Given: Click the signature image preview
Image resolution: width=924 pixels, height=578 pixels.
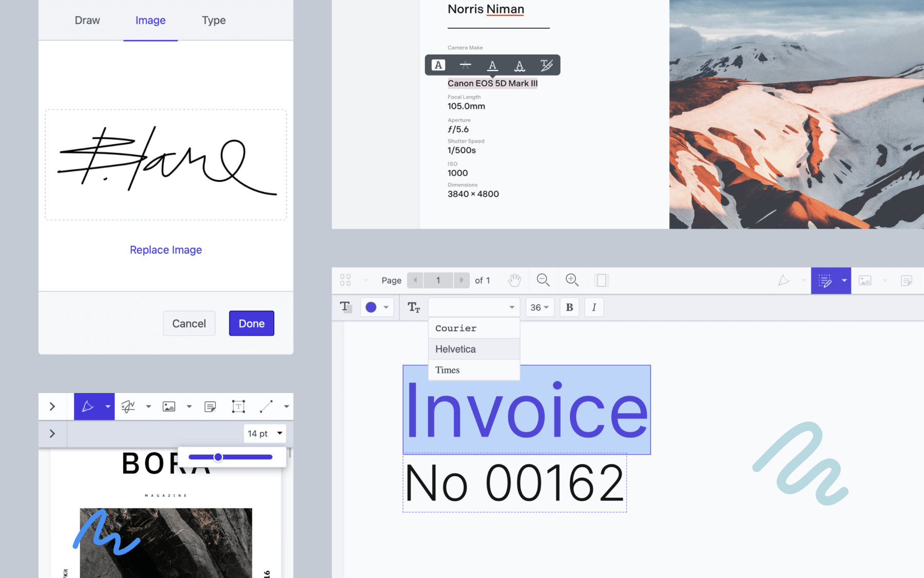Looking at the screenshot, I should [x=166, y=164].
